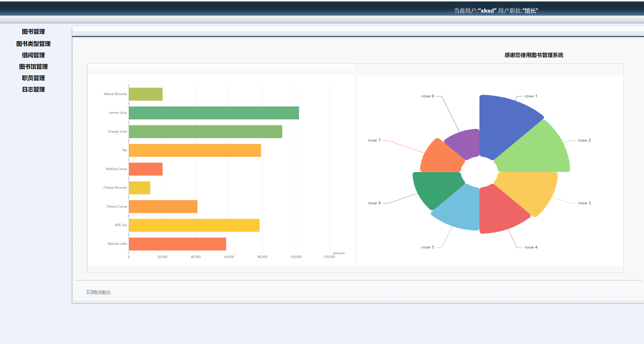Select the Walnut Brownie bar
The image size is (644, 344).
(145, 94)
